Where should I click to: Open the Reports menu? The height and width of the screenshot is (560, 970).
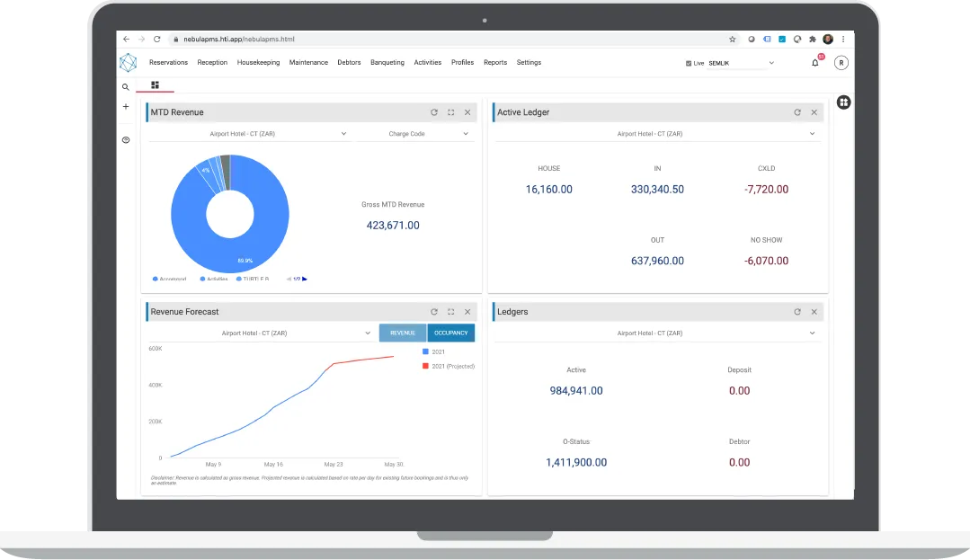coord(495,63)
